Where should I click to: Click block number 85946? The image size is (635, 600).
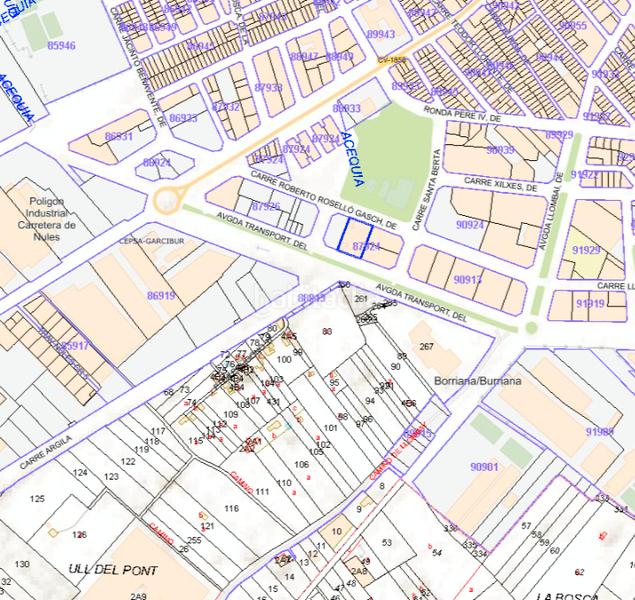point(61,46)
